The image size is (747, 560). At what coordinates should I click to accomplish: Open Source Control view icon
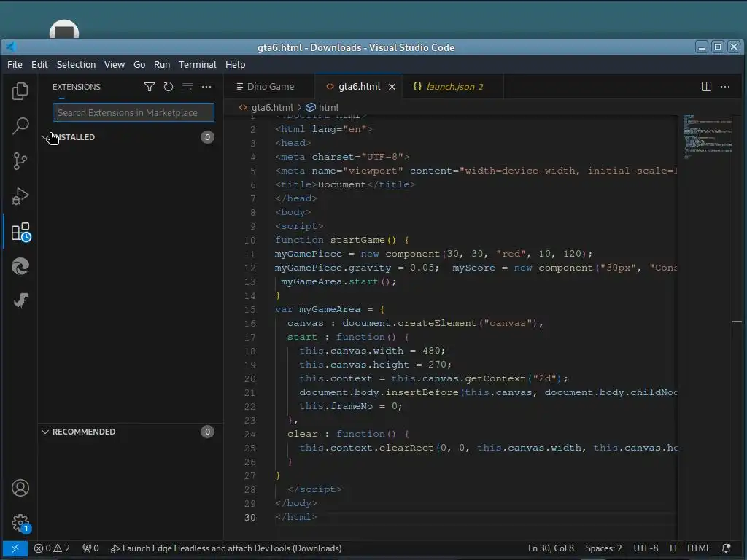pos(20,161)
